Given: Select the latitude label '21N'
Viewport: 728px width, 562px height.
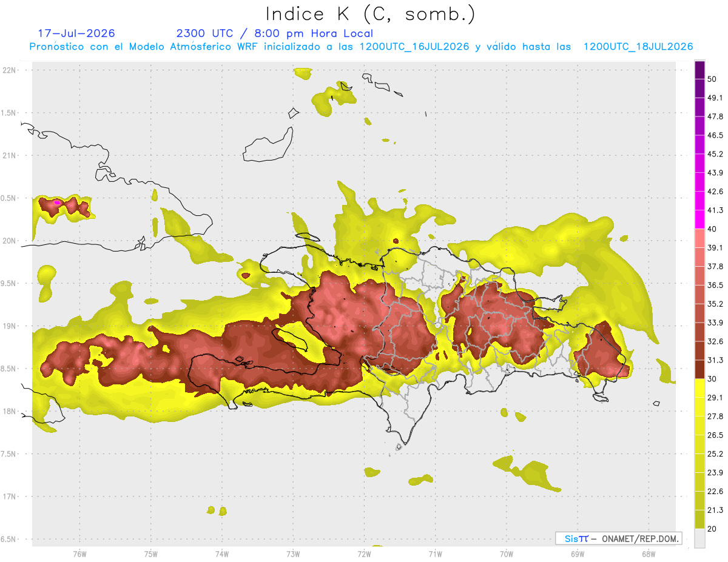Looking at the screenshot, I should (x=10, y=155).
